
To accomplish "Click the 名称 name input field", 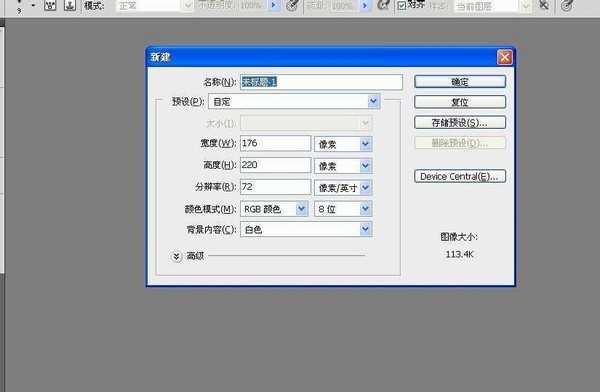I will (x=321, y=82).
